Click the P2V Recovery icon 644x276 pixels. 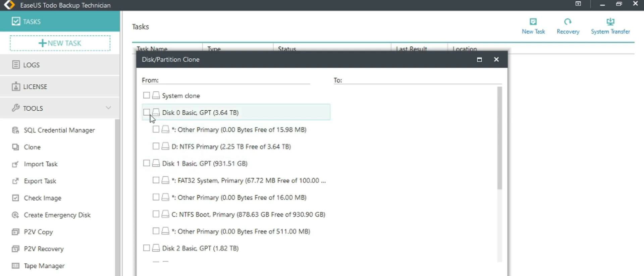coord(15,249)
